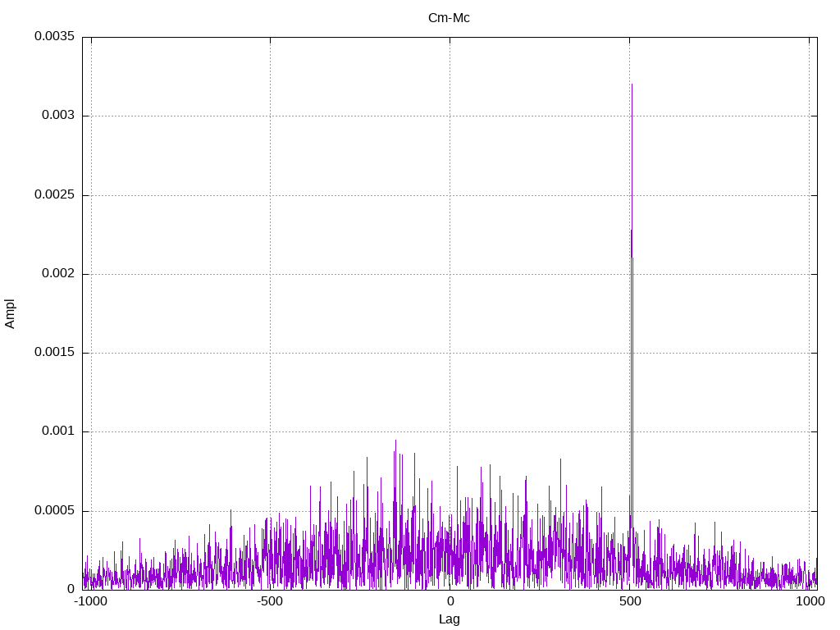The height and width of the screenshot is (630, 840).
Task: Click gridline intersection at Lag 0, Ampl 0.0025
Action: click(450, 195)
